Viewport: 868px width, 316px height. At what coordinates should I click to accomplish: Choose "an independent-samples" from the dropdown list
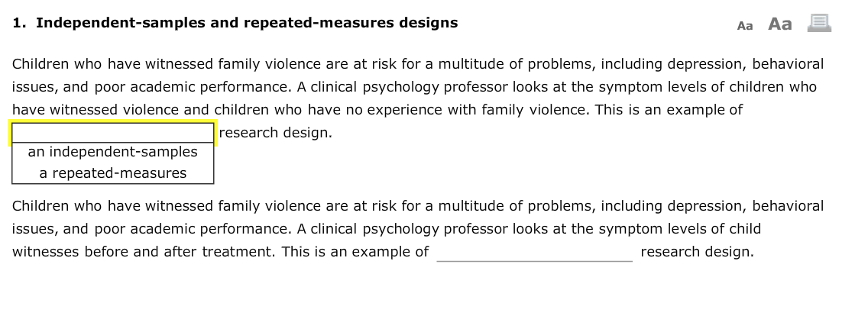tap(113, 152)
